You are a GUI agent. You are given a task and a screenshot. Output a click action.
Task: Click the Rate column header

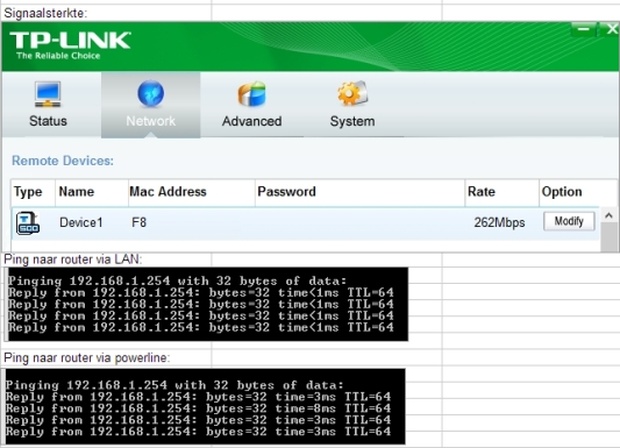(x=481, y=192)
